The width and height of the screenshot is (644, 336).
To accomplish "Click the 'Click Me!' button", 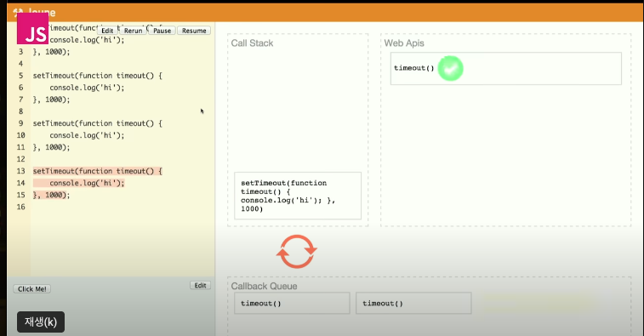I will pos(32,288).
